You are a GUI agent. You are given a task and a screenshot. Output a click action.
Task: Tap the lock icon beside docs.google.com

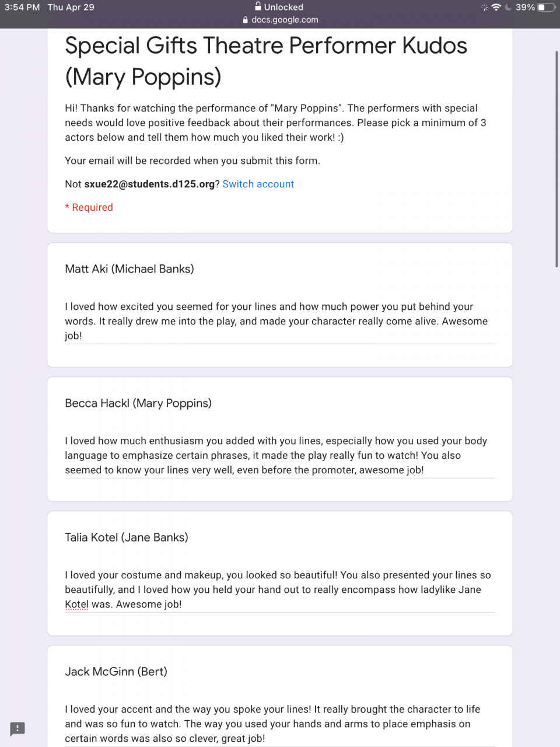[x=245, y=20]
